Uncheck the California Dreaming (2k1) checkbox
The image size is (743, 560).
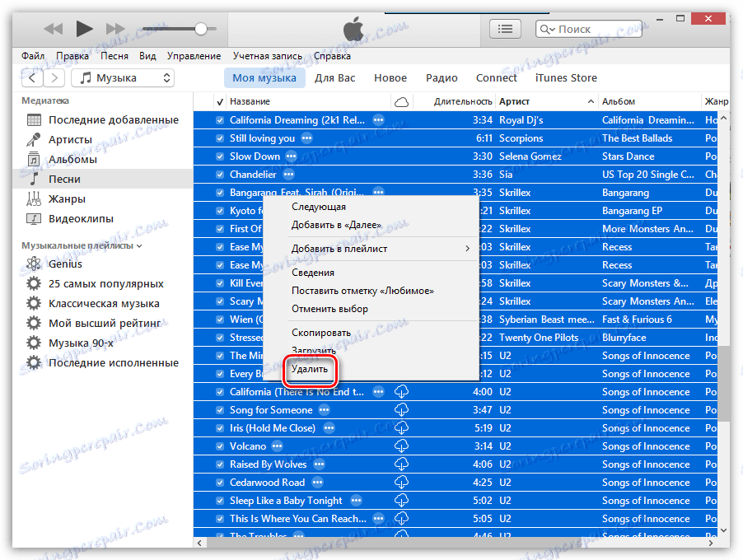220,120
